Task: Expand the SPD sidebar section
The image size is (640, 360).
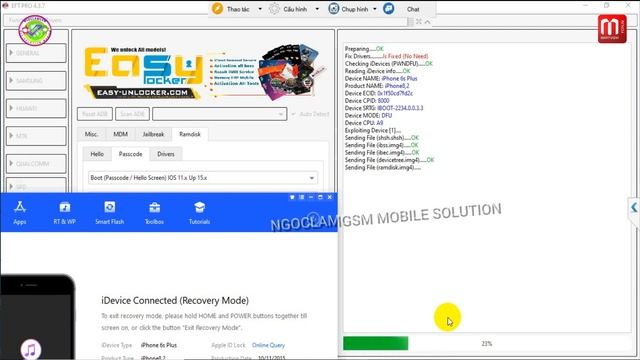Action: [36, 186]
